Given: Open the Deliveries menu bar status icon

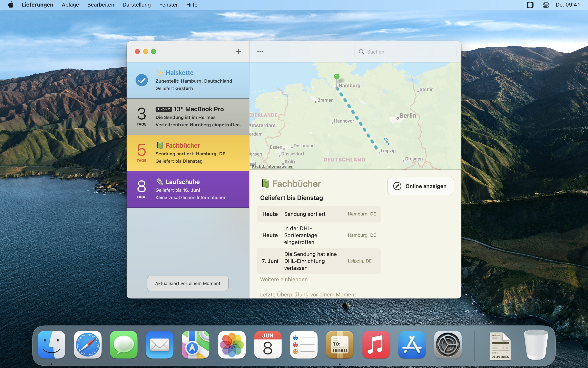Looking at the screenshot, I should coord(530,5).
